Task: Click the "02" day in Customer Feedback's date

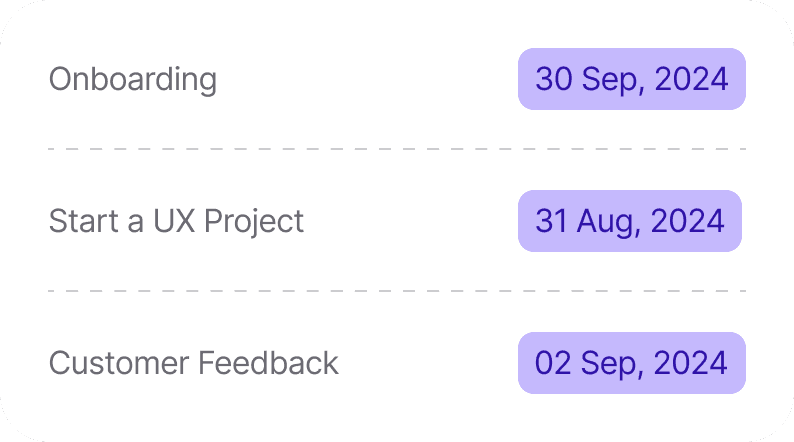Action: (x=552, y=363)
